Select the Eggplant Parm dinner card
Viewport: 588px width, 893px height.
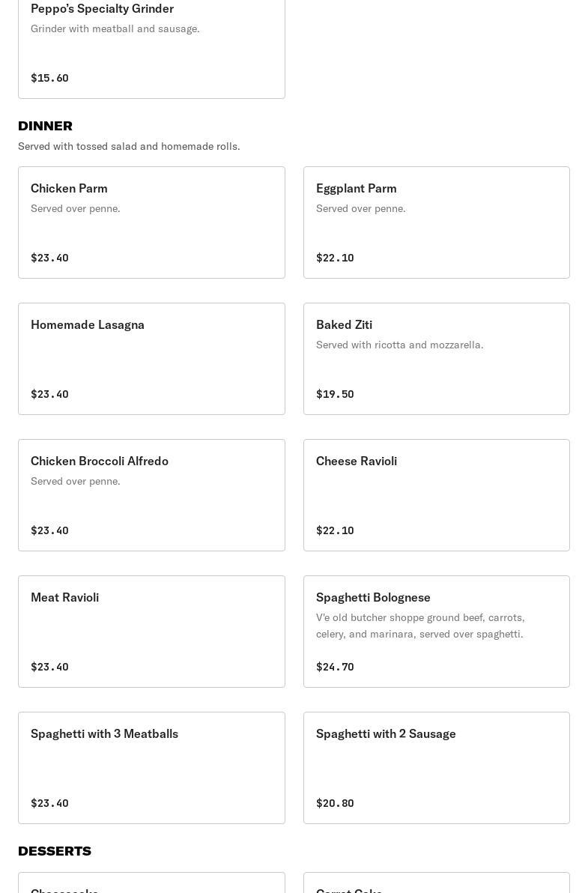click(436, 223)
